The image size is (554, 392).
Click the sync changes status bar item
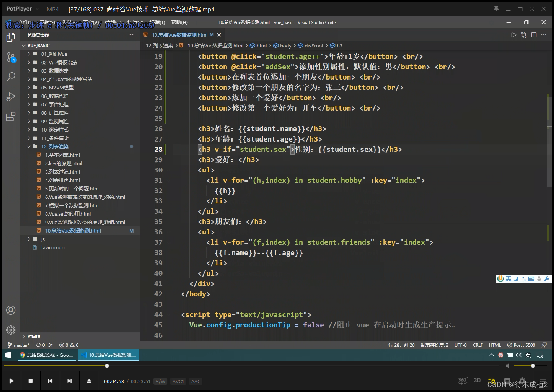coord(44,345)
